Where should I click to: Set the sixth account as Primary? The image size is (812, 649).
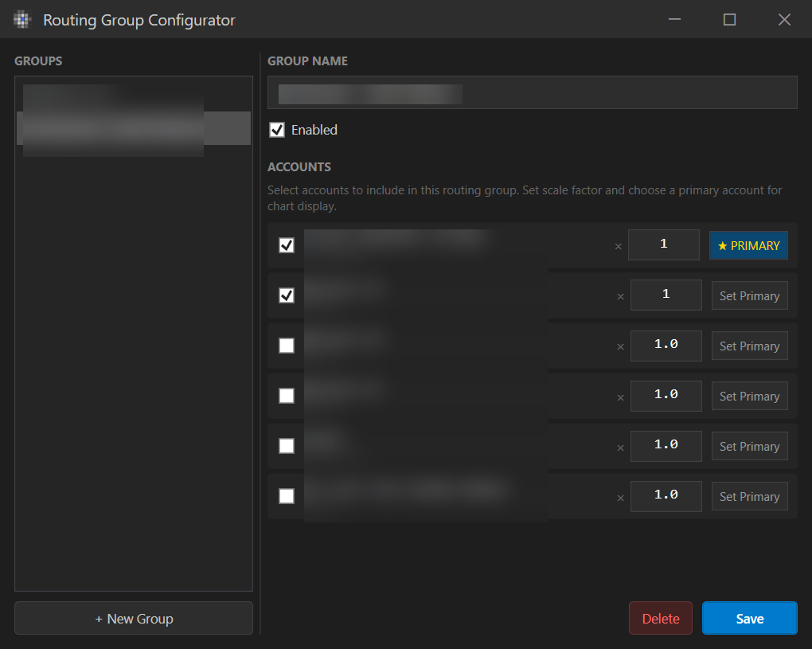(749, 497)
